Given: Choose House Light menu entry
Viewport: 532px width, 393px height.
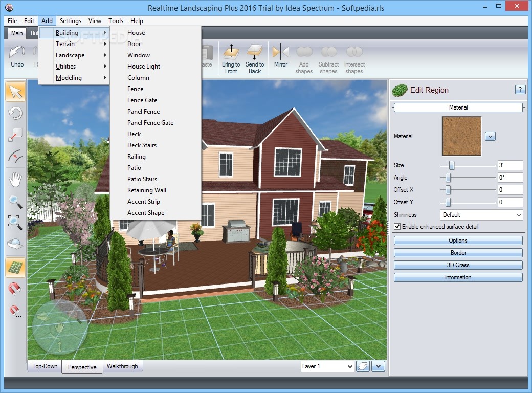Looking at the screenshot, I should point(156,67).
